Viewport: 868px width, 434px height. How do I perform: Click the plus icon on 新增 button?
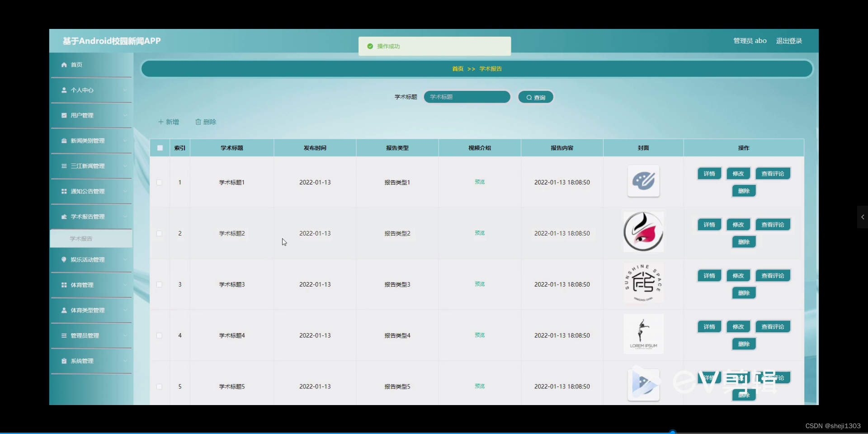point(161,122)
